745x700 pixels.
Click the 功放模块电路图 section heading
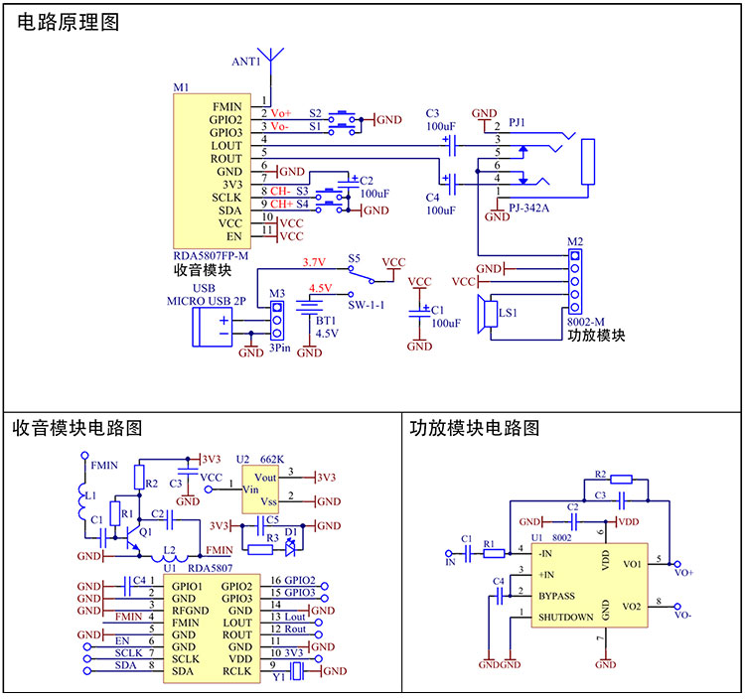[x=475, y=428]
